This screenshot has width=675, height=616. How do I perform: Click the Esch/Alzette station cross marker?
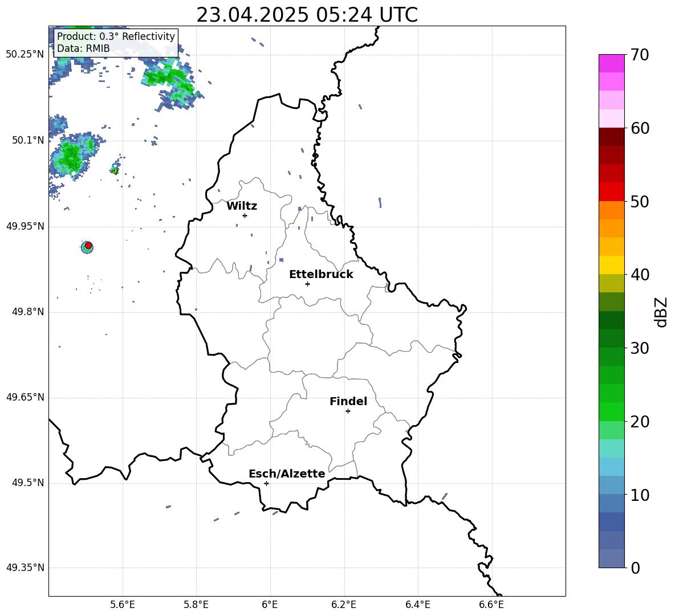coord(266,483)
